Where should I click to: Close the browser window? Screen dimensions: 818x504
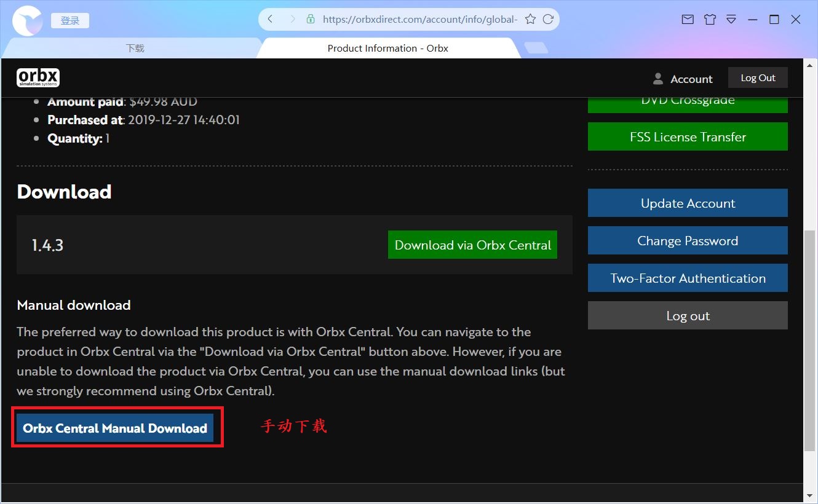point(796,20)
